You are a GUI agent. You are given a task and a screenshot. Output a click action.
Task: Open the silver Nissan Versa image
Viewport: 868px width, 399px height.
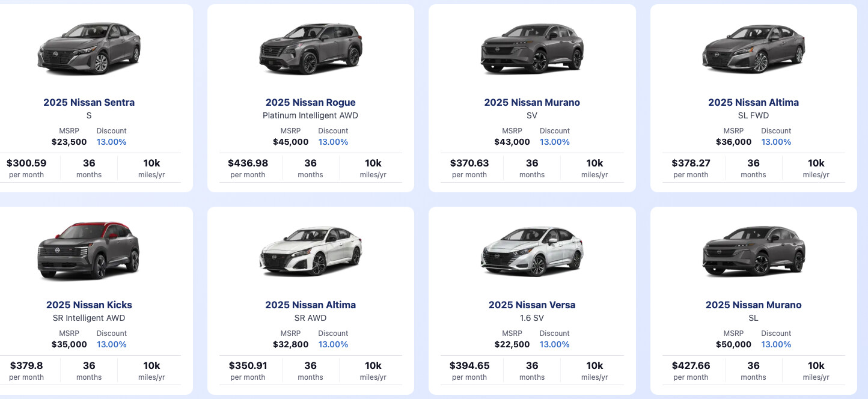coord(532,251)
